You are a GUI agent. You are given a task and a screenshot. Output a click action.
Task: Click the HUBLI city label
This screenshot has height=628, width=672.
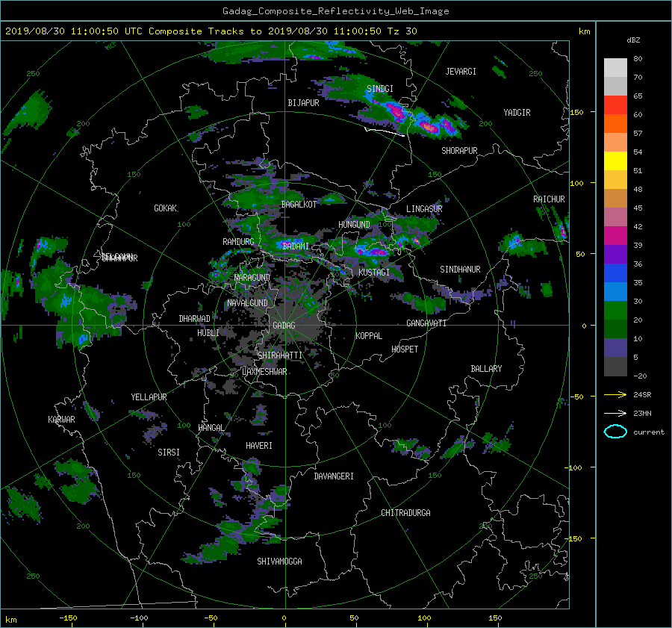(208, 333)
